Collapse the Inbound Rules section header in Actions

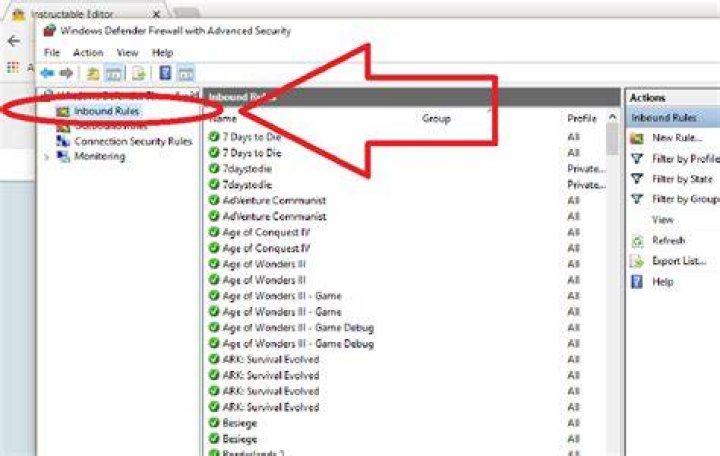tap(673, 118)
